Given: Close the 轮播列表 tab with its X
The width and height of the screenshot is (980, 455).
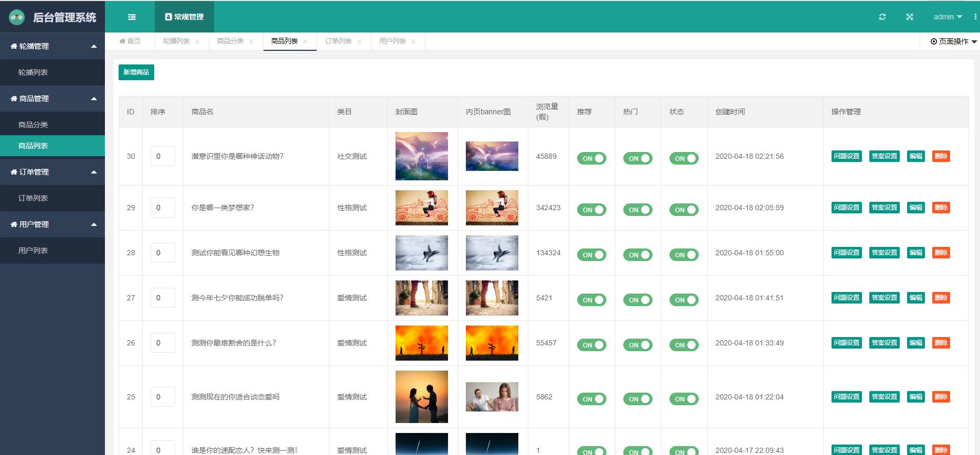Looking at the screenshot, I should click(197, 41).
